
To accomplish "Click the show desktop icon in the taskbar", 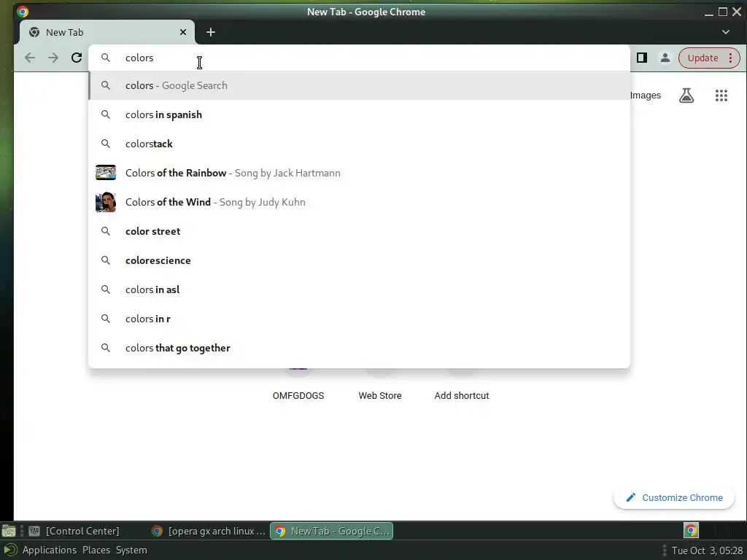I will click(x=9, y=531).
